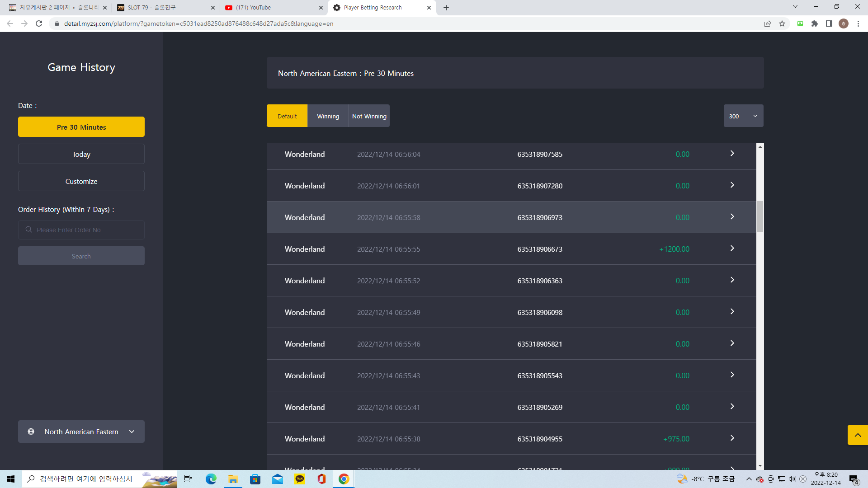Switch to the Default results tab
This screenshot has height=488, width=868.
point(287,116)
